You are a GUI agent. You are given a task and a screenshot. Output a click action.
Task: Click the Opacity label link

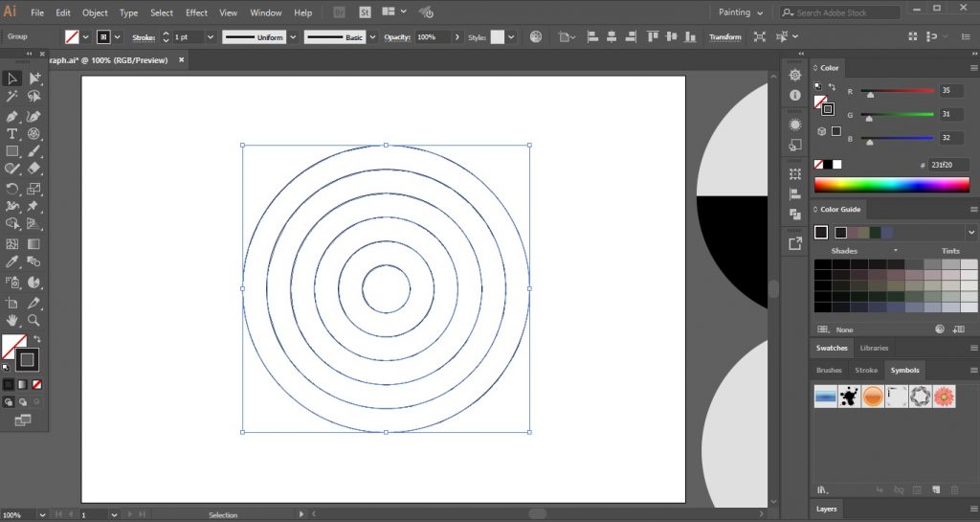(397, 37)
